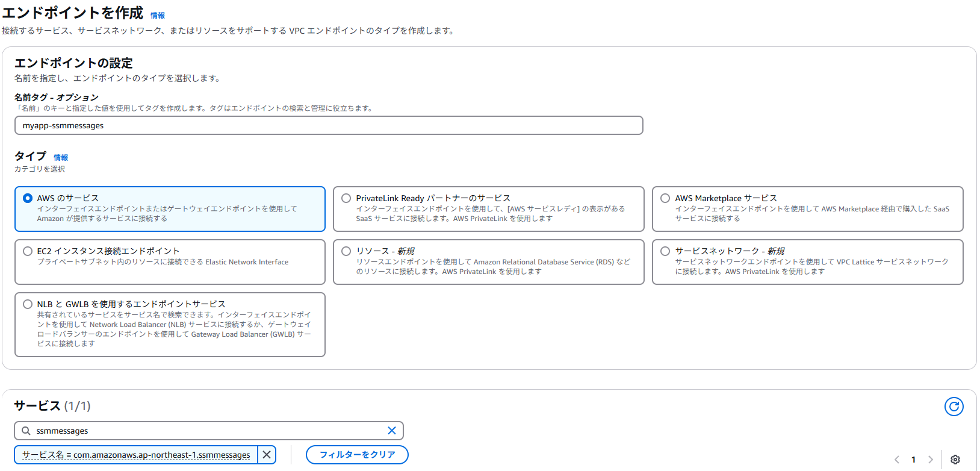Select the リソース - 新規 option
The image size is (980, 471).
tap(346, 251)
